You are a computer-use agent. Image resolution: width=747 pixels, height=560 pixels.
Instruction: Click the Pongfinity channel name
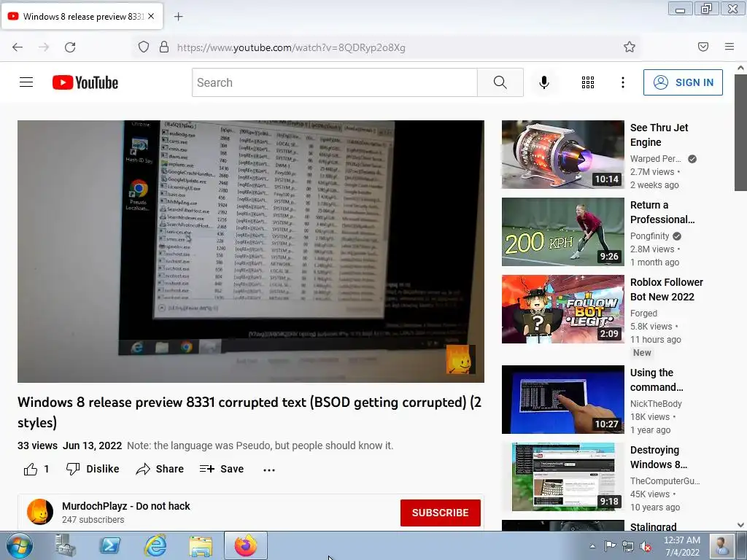[650, 236]
